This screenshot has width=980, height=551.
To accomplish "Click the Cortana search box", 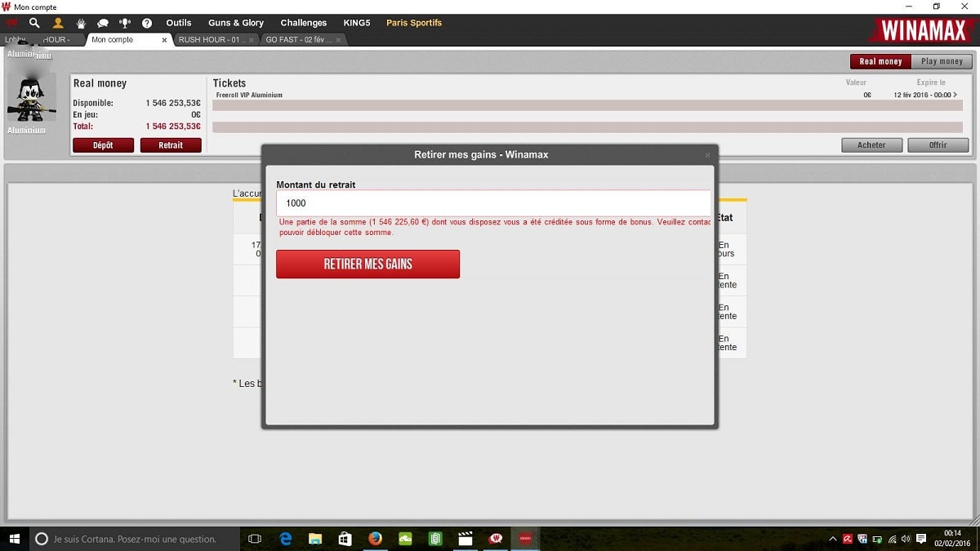I will coord(135,539).
